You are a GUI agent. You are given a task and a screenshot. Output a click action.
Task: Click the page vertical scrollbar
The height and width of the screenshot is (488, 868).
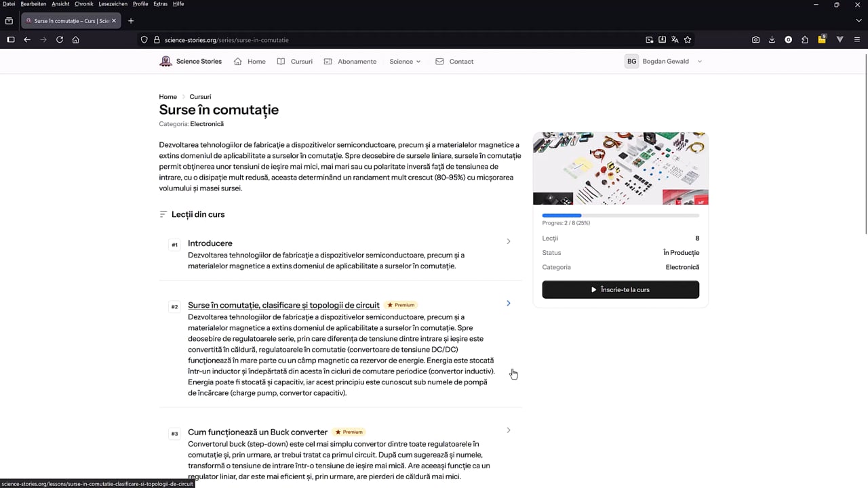point(865,142)
